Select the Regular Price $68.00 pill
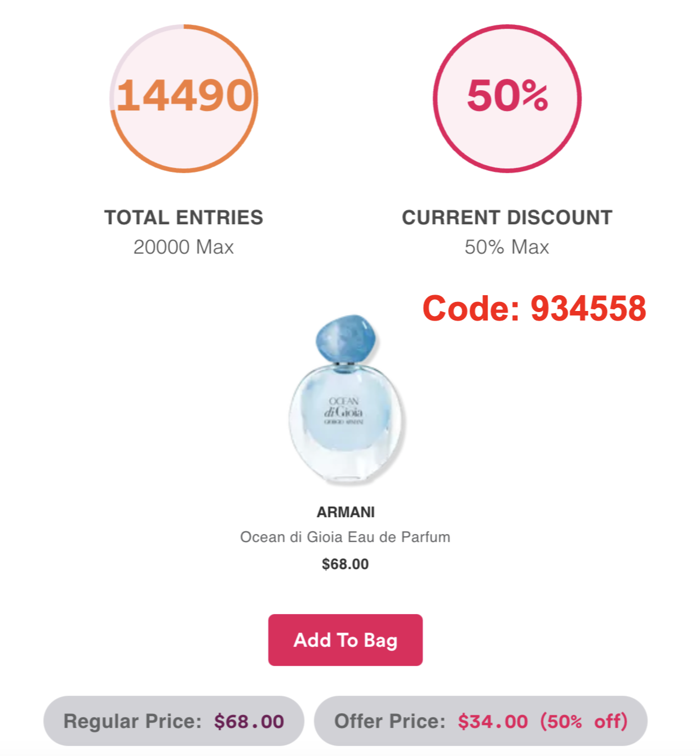 pos(174,721)
